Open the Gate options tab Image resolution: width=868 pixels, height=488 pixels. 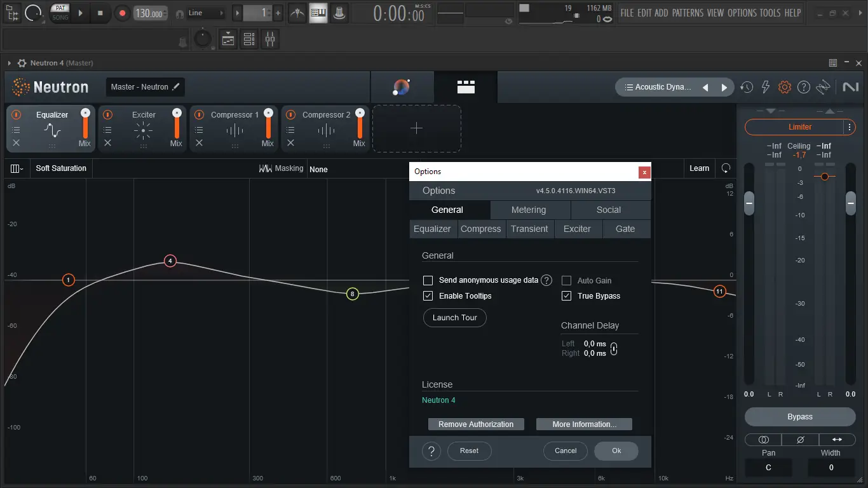(x=625, y=229)
